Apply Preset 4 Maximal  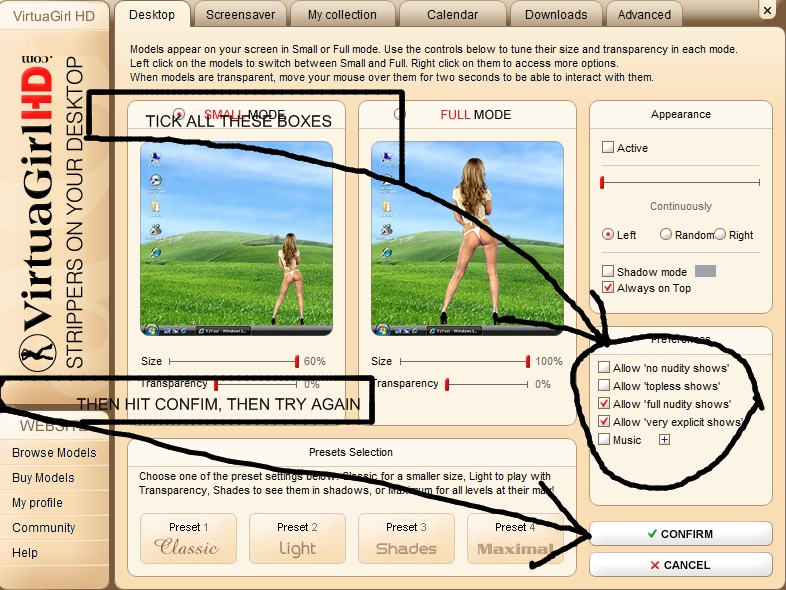click(x=515, y=538)
